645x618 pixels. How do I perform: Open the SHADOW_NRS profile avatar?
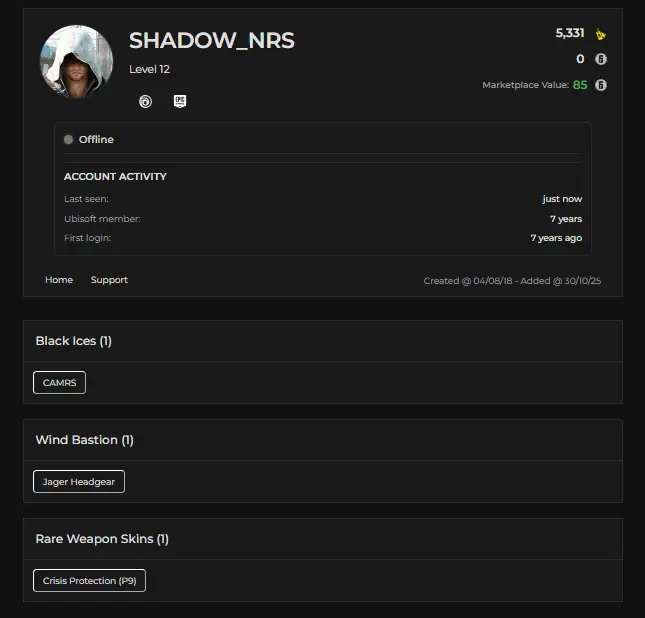77,62
